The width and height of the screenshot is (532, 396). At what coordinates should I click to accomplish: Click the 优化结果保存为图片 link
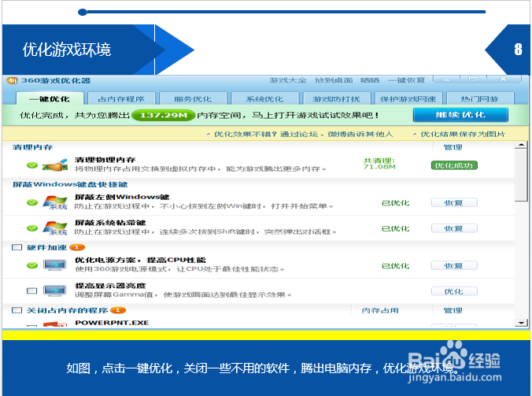click(x=463, y=134)
